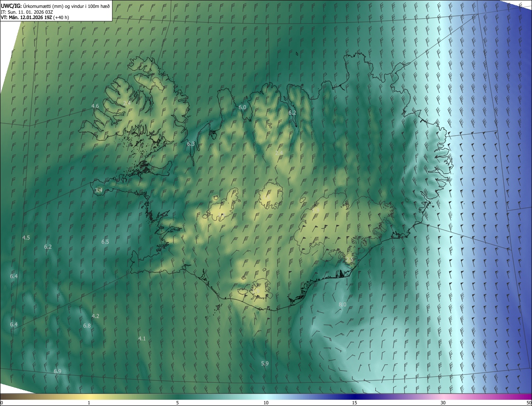Click the 10 tick on the colour scale
The image size is (532, 406).
pyautogui.click(x=266, y=403)
